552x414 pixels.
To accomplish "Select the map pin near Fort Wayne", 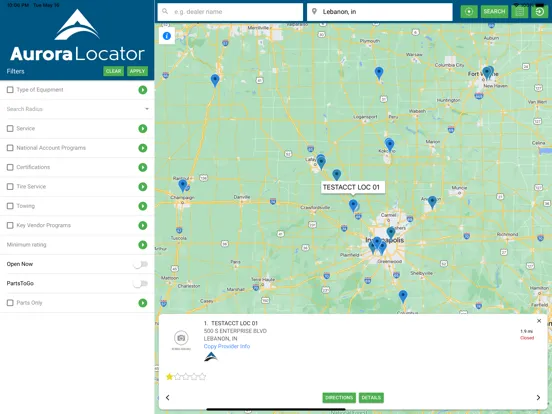I will coord(488,73).
